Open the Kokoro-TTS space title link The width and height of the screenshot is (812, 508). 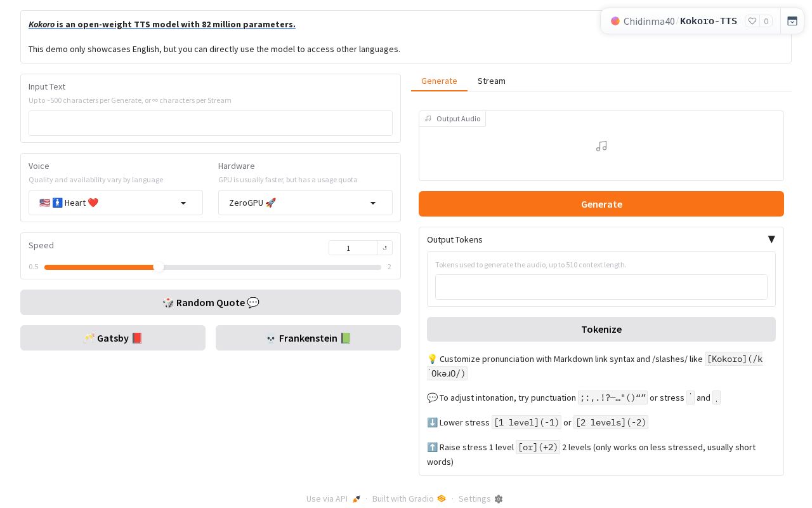(x=709, y=21)
